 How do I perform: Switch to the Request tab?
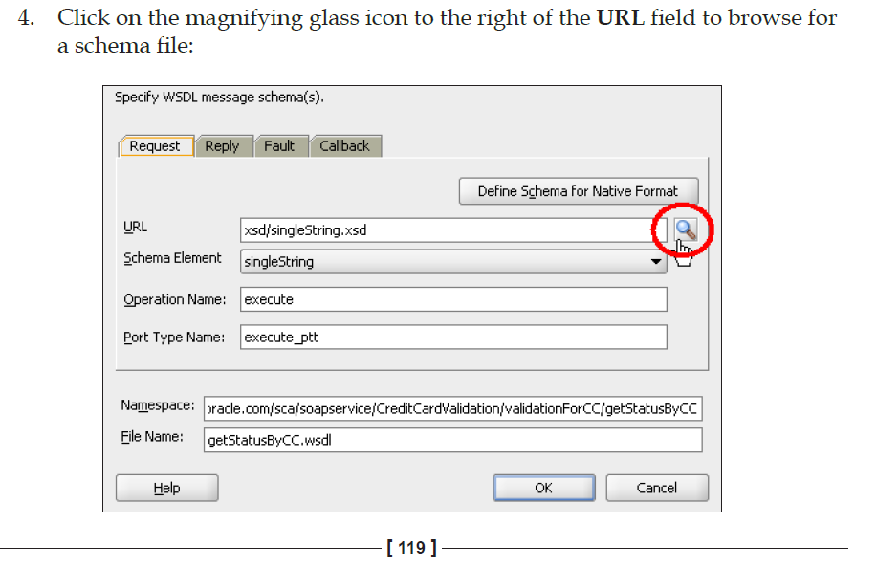click(x=155, y=146)
